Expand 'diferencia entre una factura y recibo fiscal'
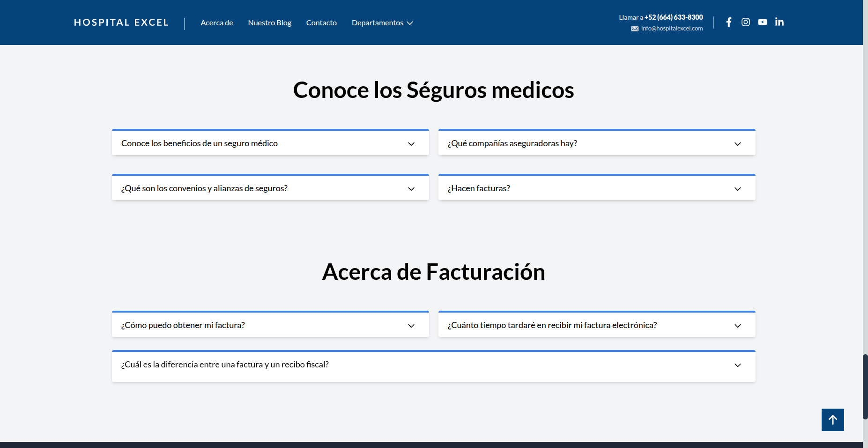 [x=433, y=365]
